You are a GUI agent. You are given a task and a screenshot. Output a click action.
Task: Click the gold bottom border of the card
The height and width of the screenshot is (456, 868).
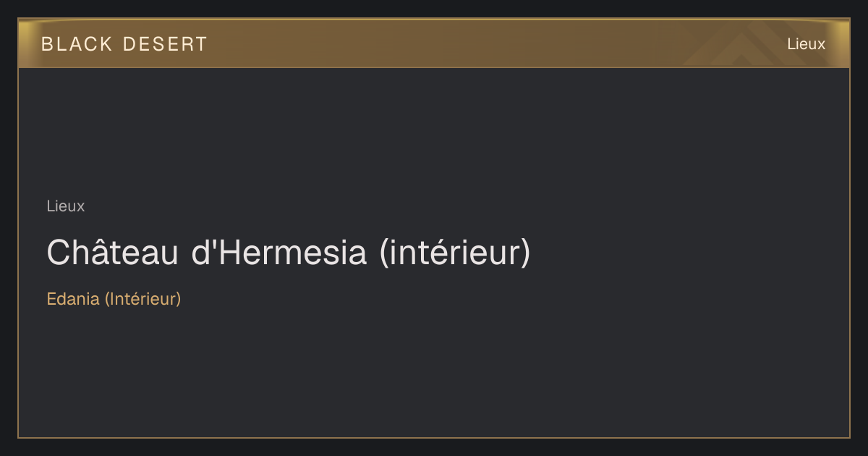434,437
